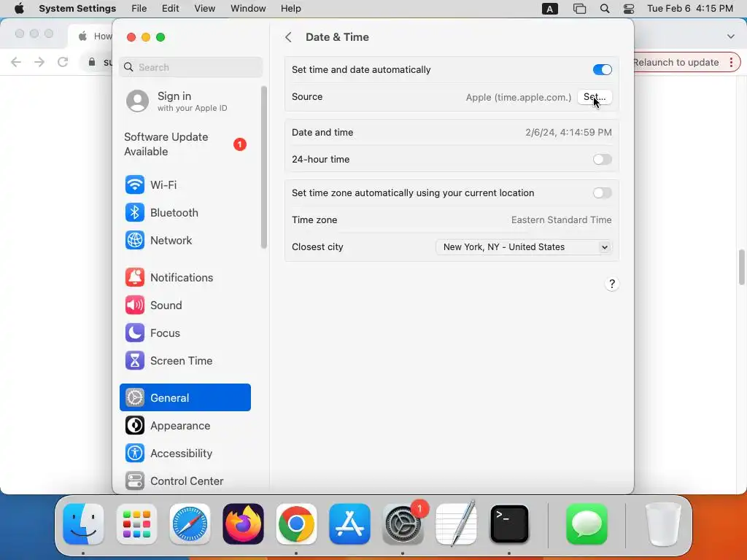747x560 pixels.
Task: Click the Chrome page scrollbar thumb
Action: click(742, 267)
